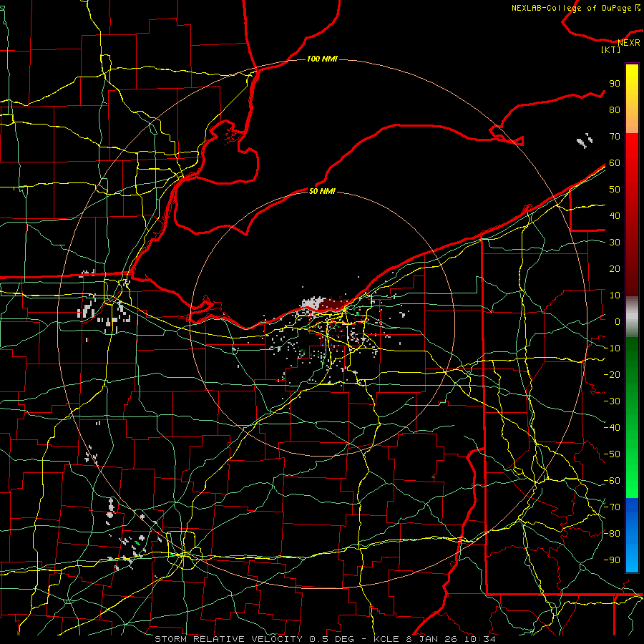Click the -90 value on the velocity scale

point(612,560)
